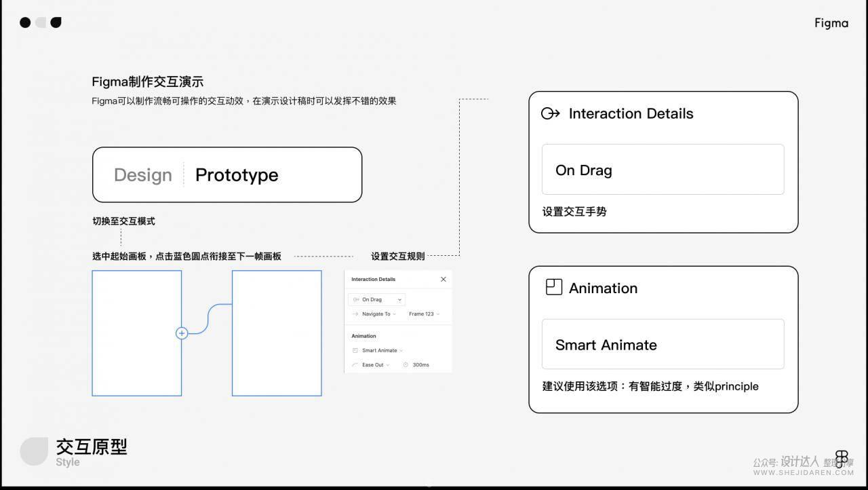The image size is (868, 490).
Task: Click the easing curve icon beside Ease Out
Action: tap(355, 365)
